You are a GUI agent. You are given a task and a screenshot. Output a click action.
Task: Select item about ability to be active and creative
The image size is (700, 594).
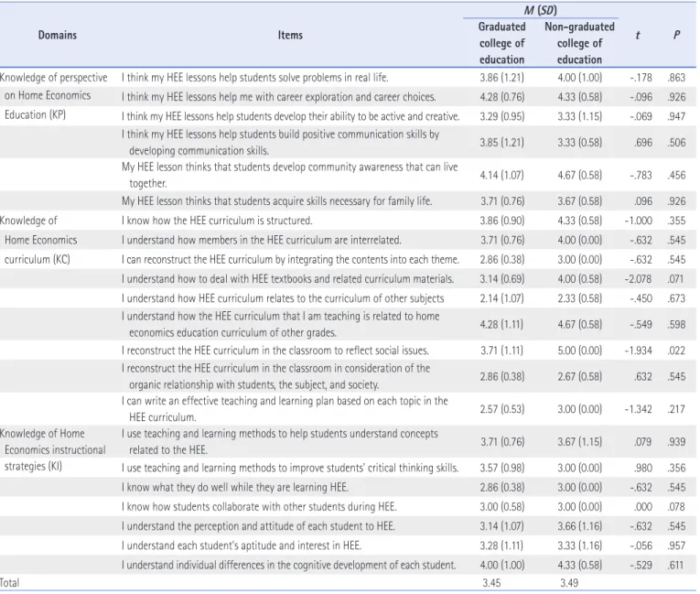point(291,116)
